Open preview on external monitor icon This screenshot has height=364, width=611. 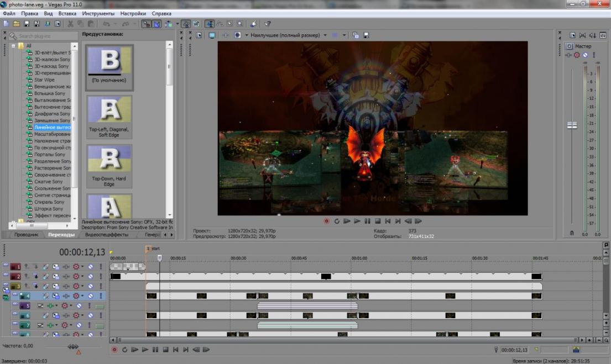coord(212,35)
